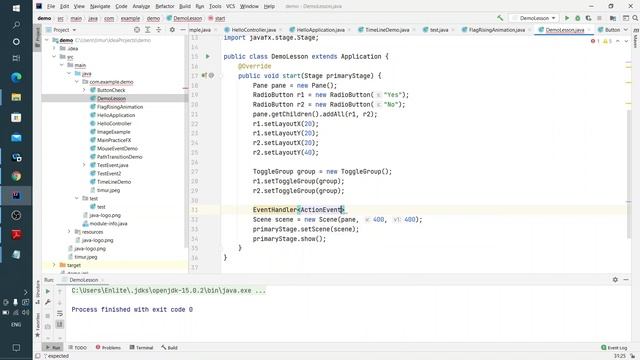
Task: Open Project panel gear settings
Action: [172, 30]
